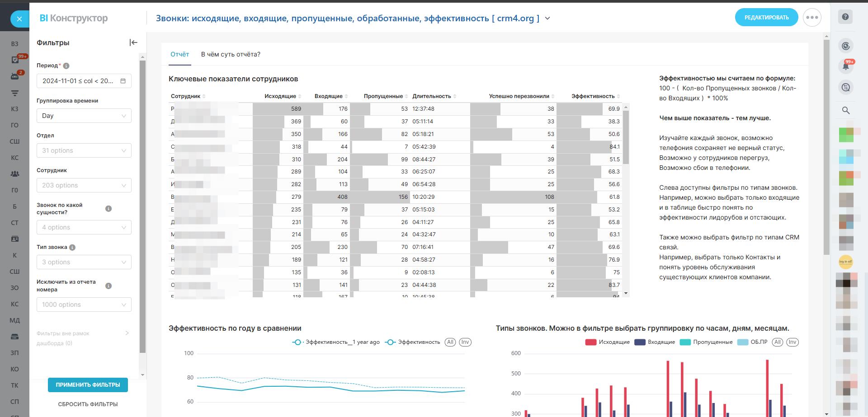Toggle Пропущенные series in chart legend

tap(712, 342)
